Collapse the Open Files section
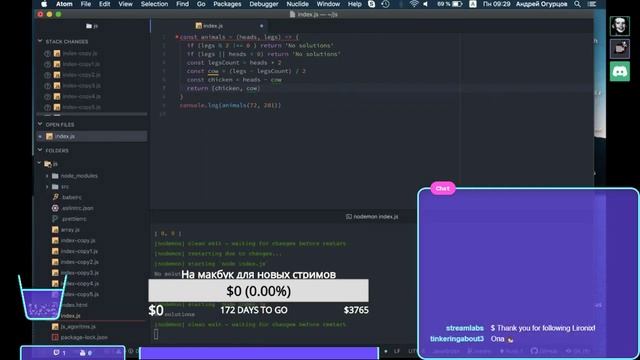This screenshot has width=640, height=360. click(x=40, y=124)
